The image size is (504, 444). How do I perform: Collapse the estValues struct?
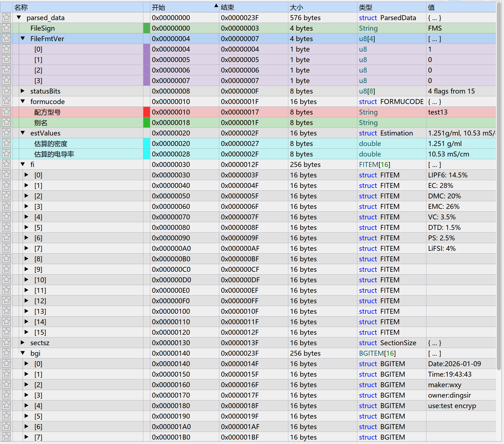click(x=23, y=133)
